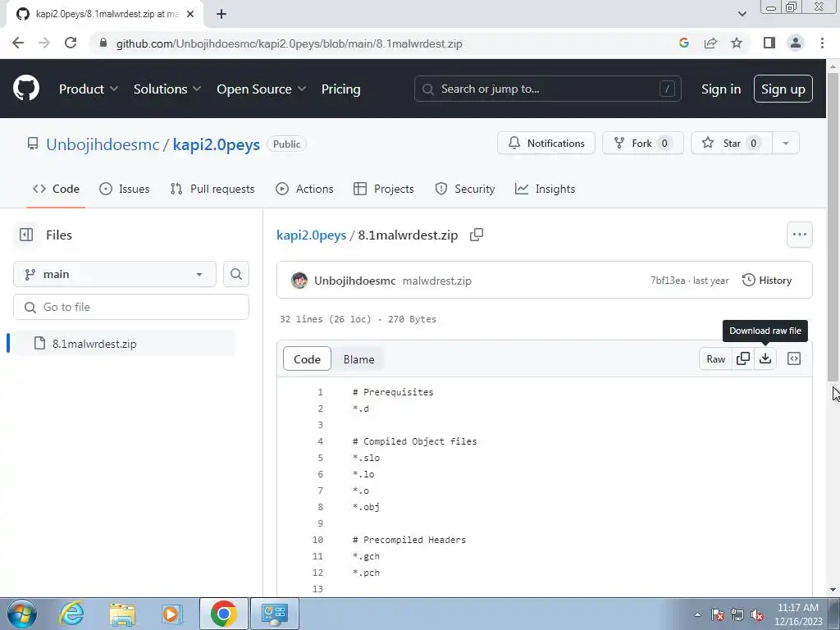The height and width of the screenshot is (630, 840).
Task: Click Sign in
Action: pos(721,89)
